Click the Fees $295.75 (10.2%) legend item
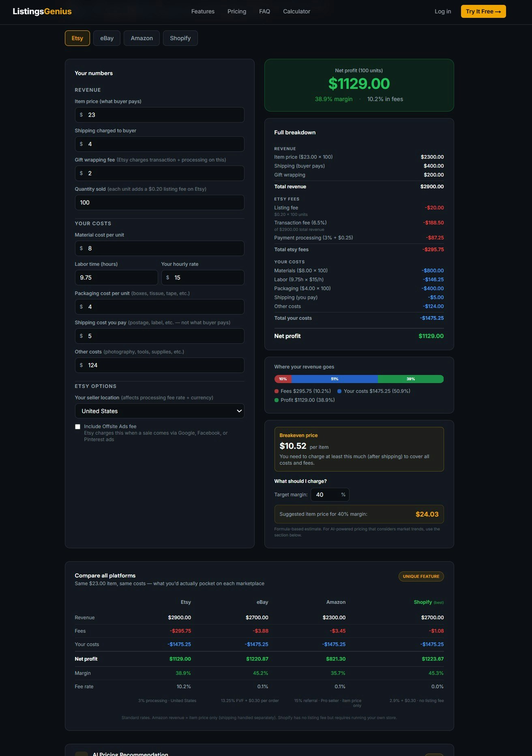The height and width of the screenshot is (756, 532). (302, 391)
